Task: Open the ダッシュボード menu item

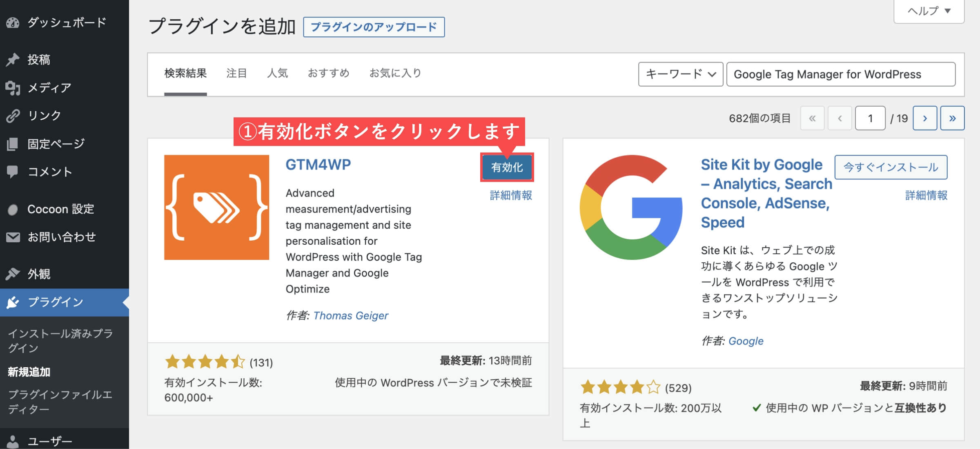Action: tap(65, 22)
